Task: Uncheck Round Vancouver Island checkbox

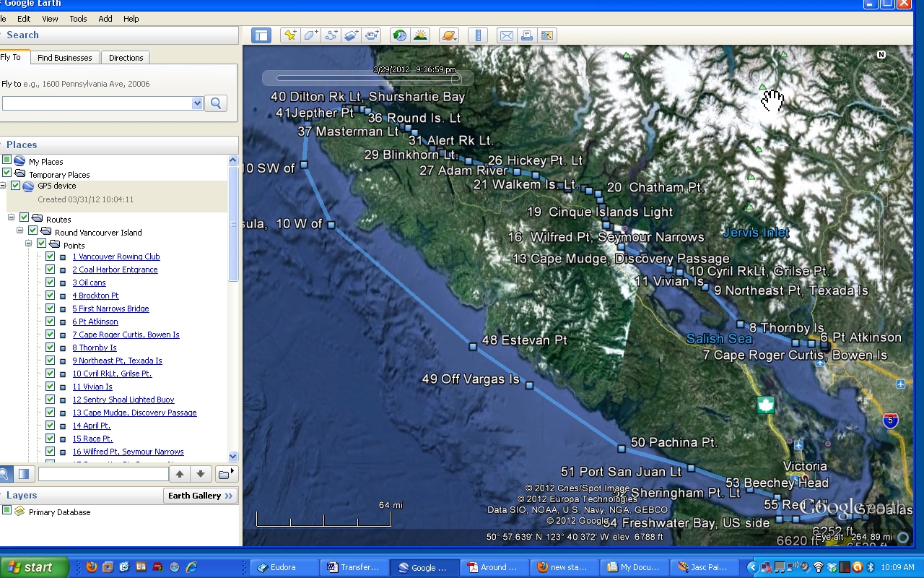Action: [x=32, y=230]
